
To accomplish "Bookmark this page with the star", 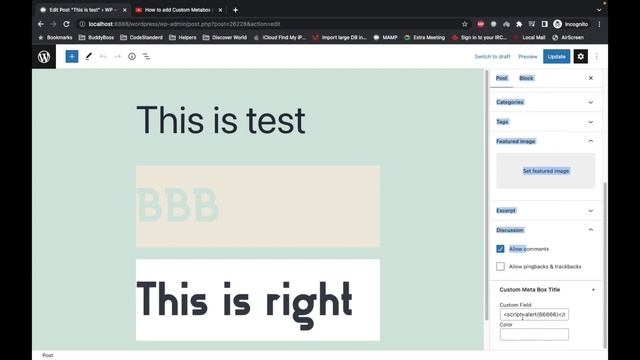I will click(464, 24).
